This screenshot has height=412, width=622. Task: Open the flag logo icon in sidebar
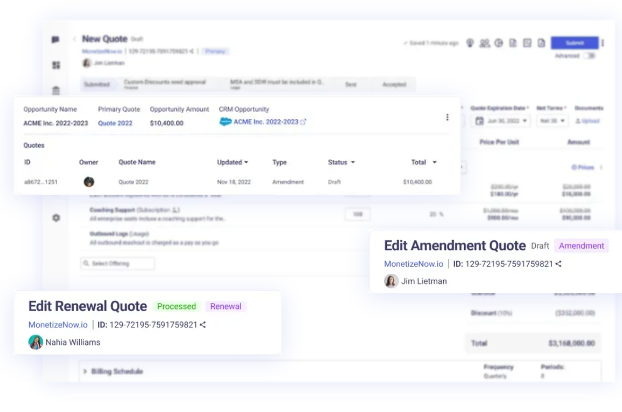click(x=56, y=39)
